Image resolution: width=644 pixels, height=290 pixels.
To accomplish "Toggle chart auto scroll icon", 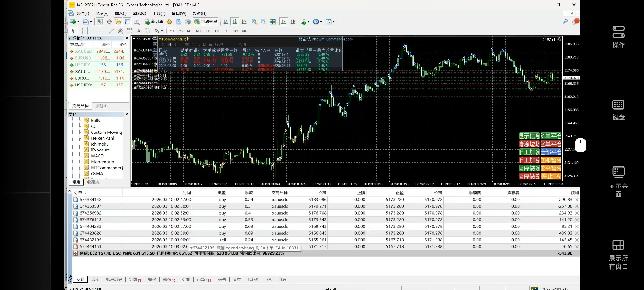I will point(284,22).
